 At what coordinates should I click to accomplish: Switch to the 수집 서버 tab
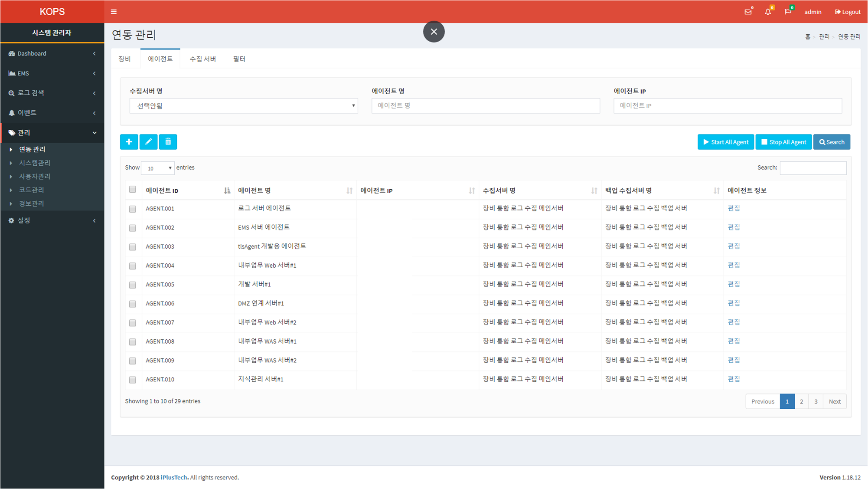(202, 59)
